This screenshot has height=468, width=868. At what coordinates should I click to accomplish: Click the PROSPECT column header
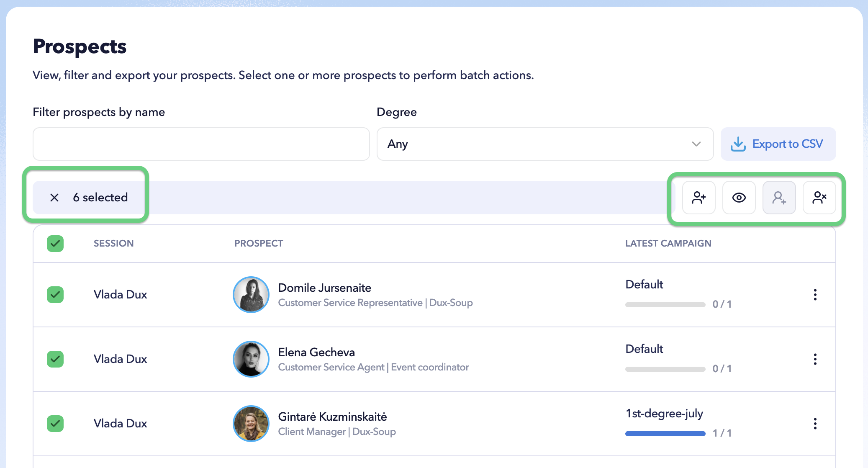[x=259, y=244]
